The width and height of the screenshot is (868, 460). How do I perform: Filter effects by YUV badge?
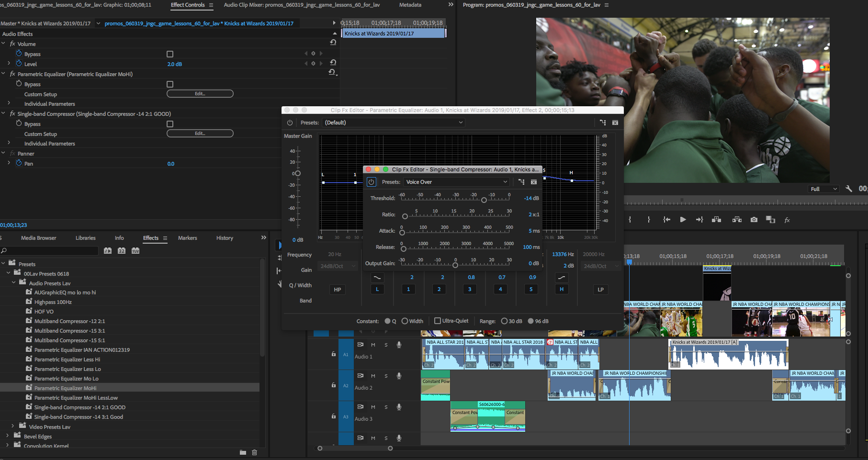click(135, 250)
